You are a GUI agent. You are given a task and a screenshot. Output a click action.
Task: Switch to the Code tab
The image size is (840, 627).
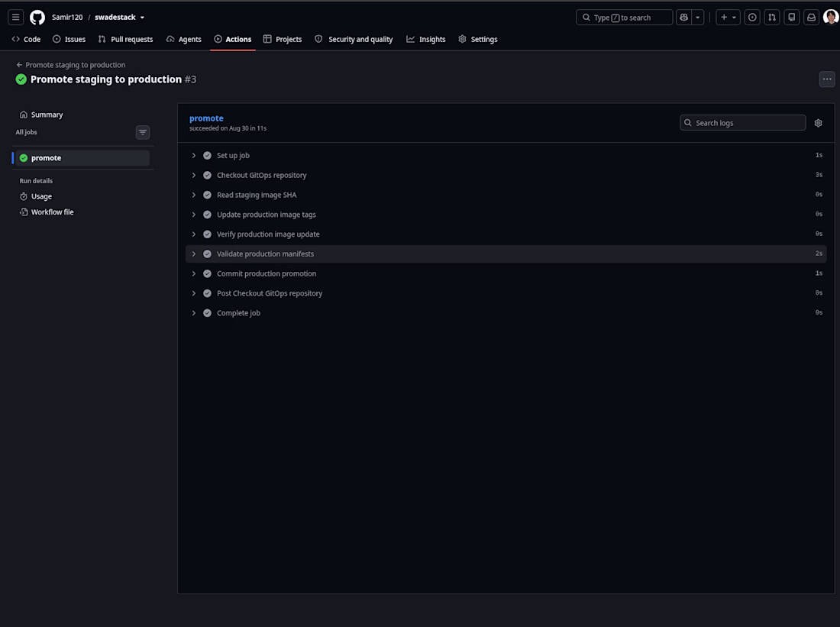(26, 39)
